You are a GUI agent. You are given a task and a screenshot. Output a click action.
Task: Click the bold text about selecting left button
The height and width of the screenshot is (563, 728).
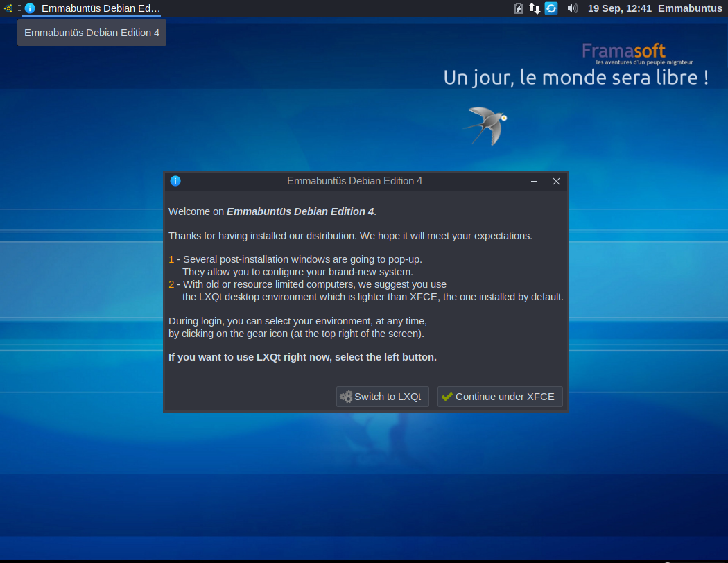[x=303, y=357]
